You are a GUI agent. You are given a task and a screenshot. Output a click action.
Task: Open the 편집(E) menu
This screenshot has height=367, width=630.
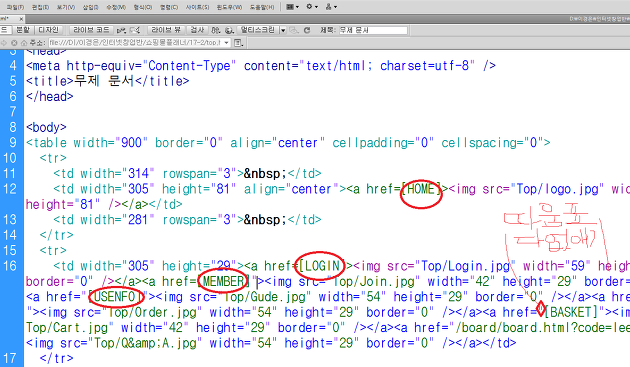coord(40,7)
